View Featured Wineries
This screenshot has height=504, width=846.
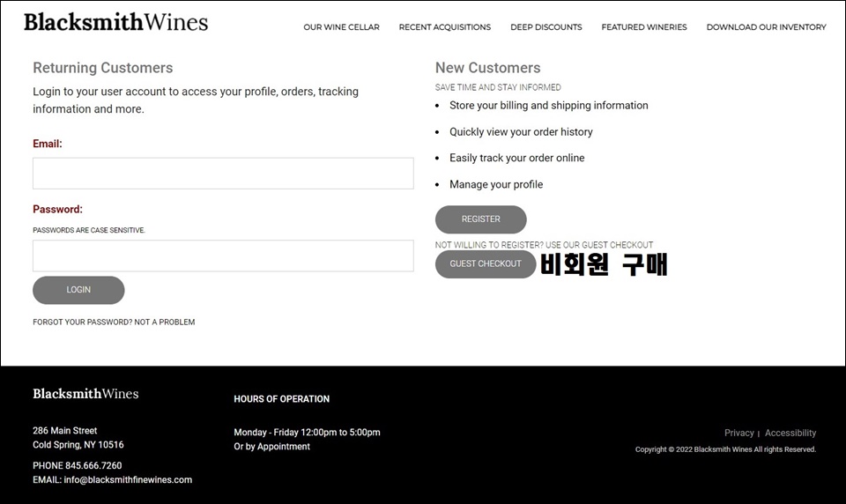644,27
